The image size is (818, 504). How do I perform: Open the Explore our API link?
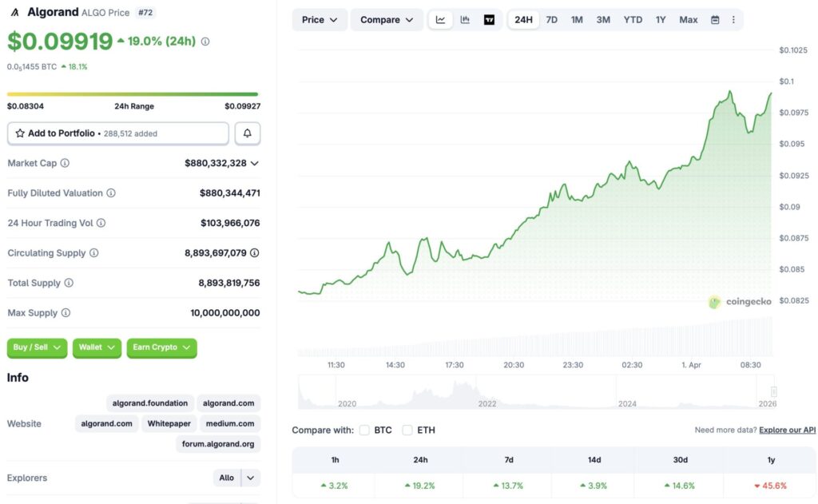point(787,430)
